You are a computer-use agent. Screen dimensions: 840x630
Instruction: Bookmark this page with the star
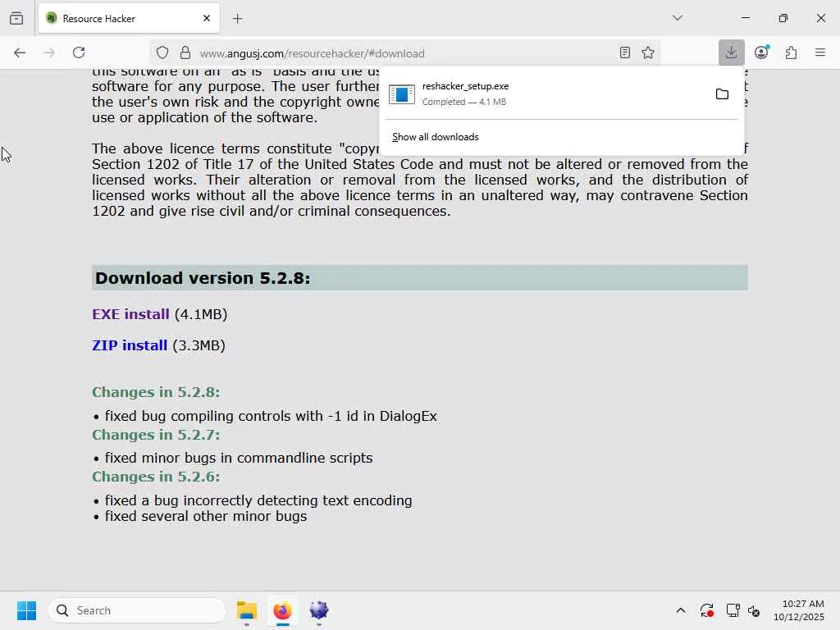648,52
